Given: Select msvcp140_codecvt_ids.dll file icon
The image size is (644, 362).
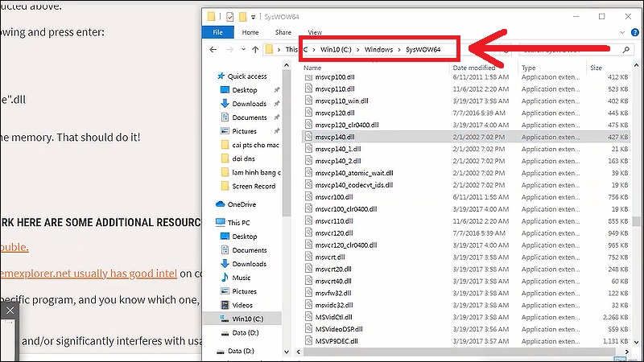Looking at the screenshot, I should tap(309, 185).
